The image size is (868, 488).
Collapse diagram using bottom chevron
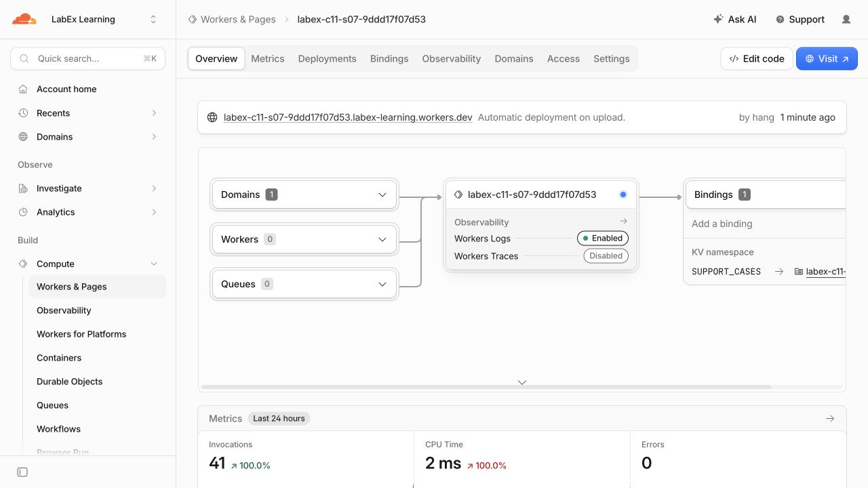point(522,382)
